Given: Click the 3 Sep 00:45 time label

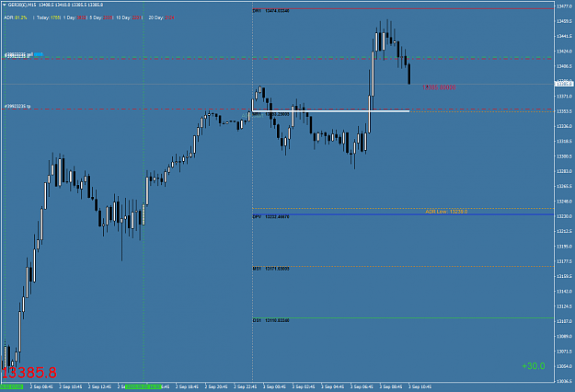Looking at the screenshot, I should click(274, 386).
